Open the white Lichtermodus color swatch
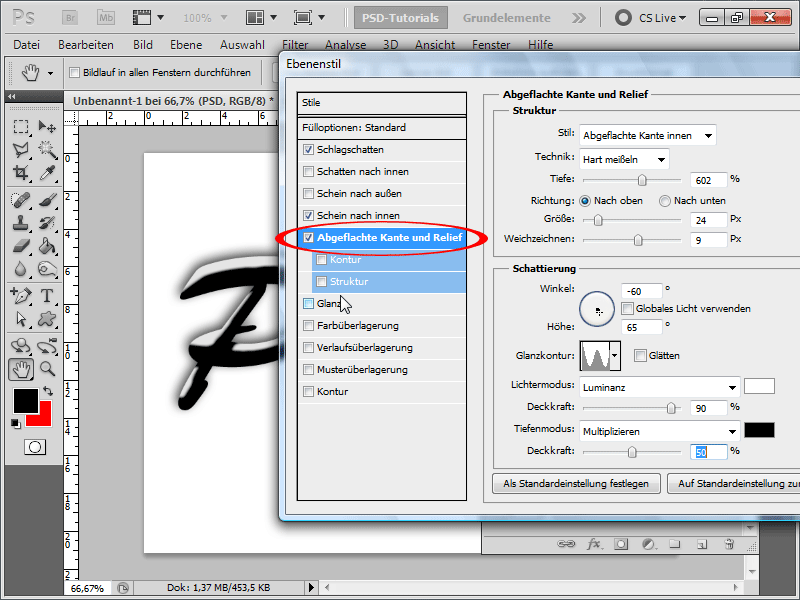Viewport: 800px width, 600px height. pyautogui.click(x=759, y=386)
